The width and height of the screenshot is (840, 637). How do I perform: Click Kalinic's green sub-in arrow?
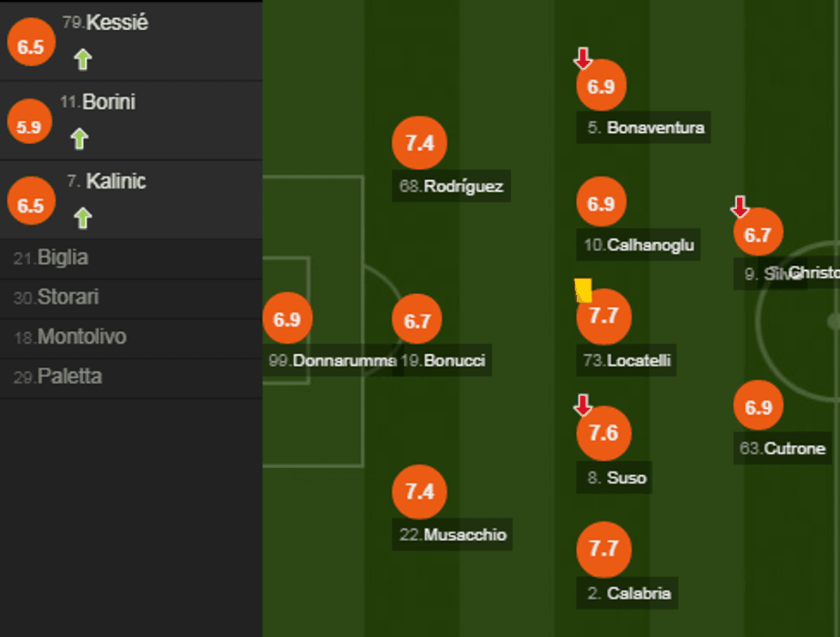tap(82, 218)
